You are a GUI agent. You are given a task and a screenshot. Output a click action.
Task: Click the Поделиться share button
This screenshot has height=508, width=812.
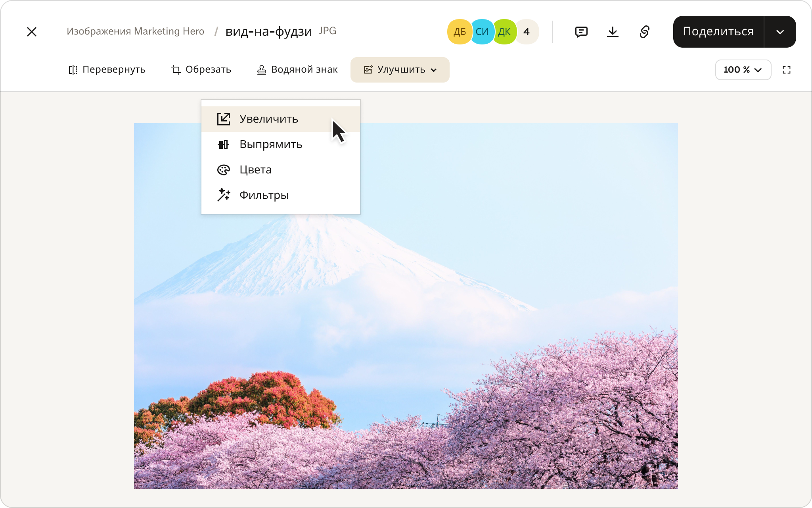tap(718, 32)
